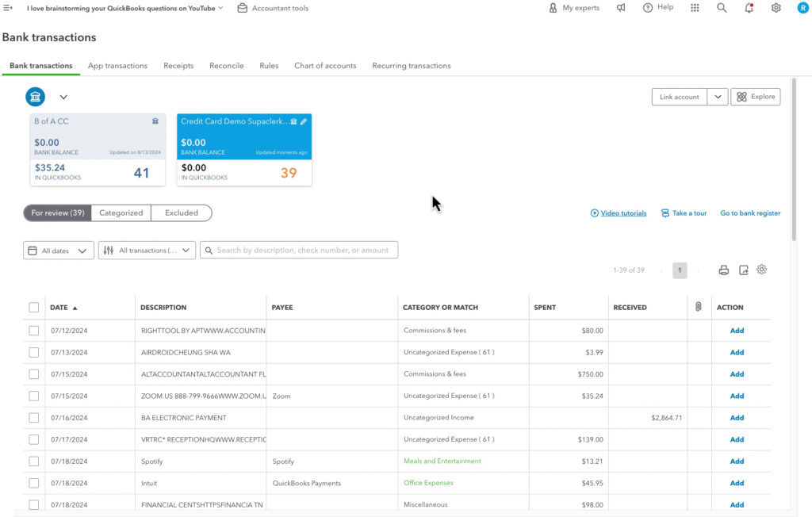
Task: Switch to the Reconcile tab
Action: pos(226,66)
